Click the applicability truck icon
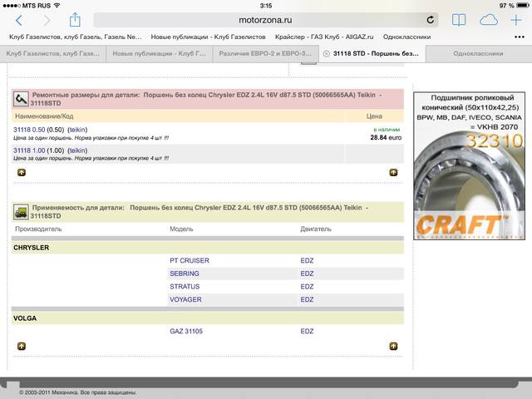The width and height of the screenshot is (532, 399). pyautogui.click(x=21, y=212)
